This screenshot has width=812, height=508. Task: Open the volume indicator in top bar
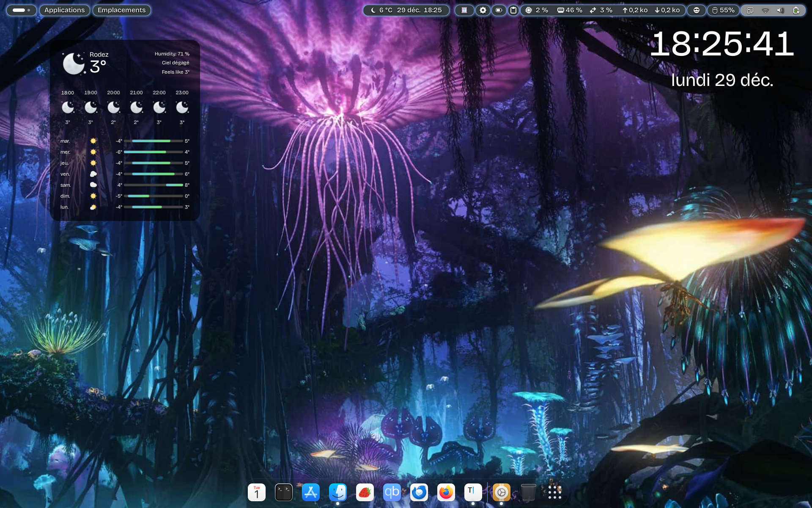tap(780, 10)
